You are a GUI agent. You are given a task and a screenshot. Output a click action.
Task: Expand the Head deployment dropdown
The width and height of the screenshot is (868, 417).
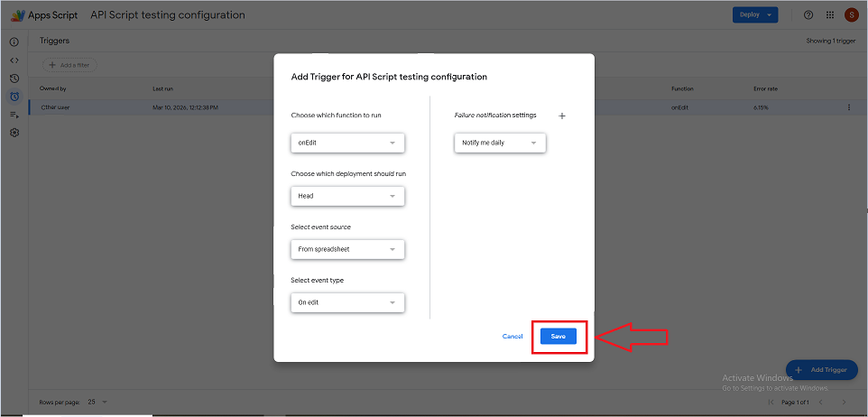tap(347, 196)
